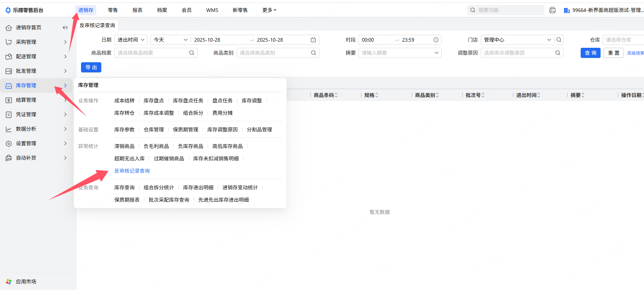
Task: Click the 导出 button
Action: [91, 67]
